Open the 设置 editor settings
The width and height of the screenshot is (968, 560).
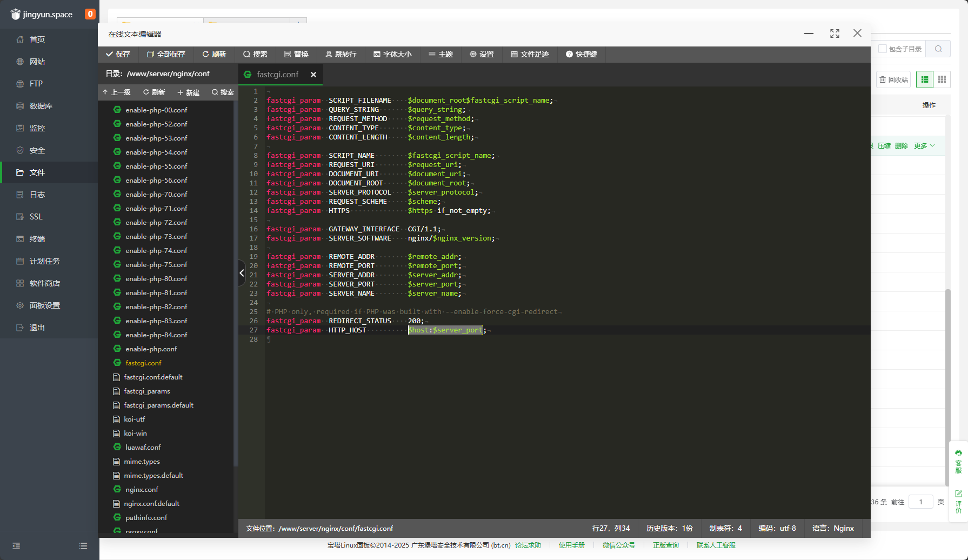482,54
